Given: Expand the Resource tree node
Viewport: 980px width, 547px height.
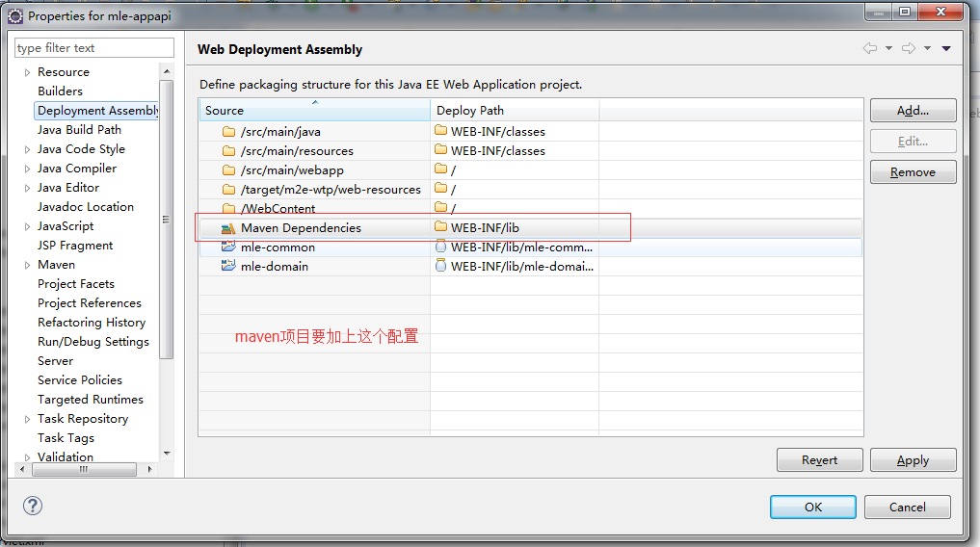Looking at the screenshot, I should coord(27,72).
